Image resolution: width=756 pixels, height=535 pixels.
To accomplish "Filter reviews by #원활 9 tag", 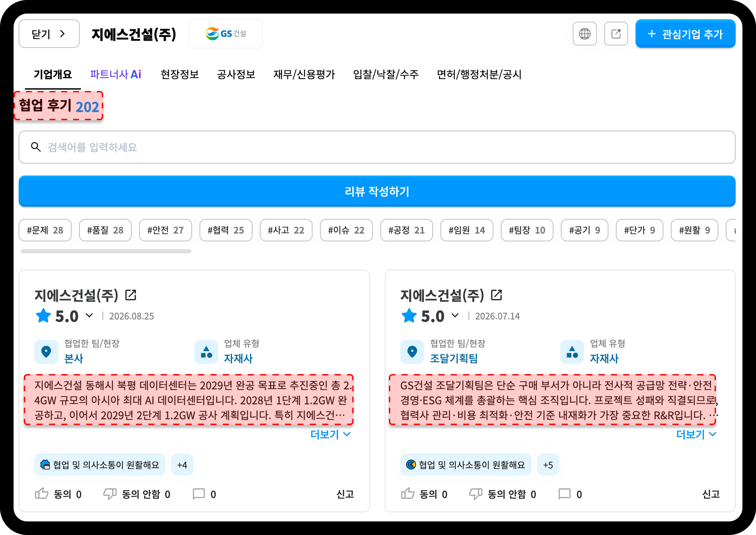I will [695, 230].
